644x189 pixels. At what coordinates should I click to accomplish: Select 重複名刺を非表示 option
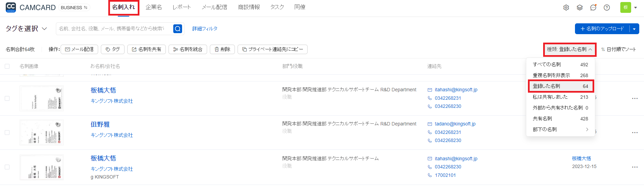560,75
